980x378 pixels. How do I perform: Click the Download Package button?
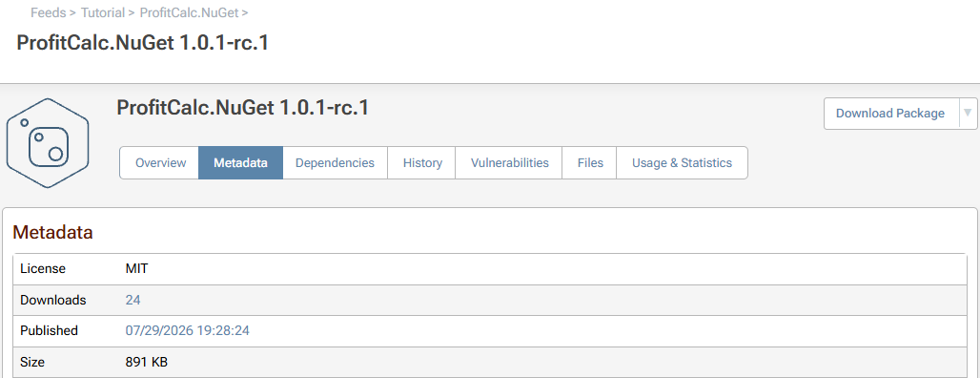tap(890, 114)
